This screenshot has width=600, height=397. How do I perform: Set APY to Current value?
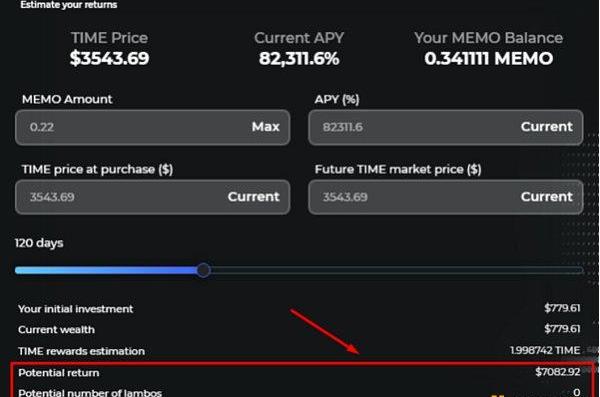[x=546, y=127]
